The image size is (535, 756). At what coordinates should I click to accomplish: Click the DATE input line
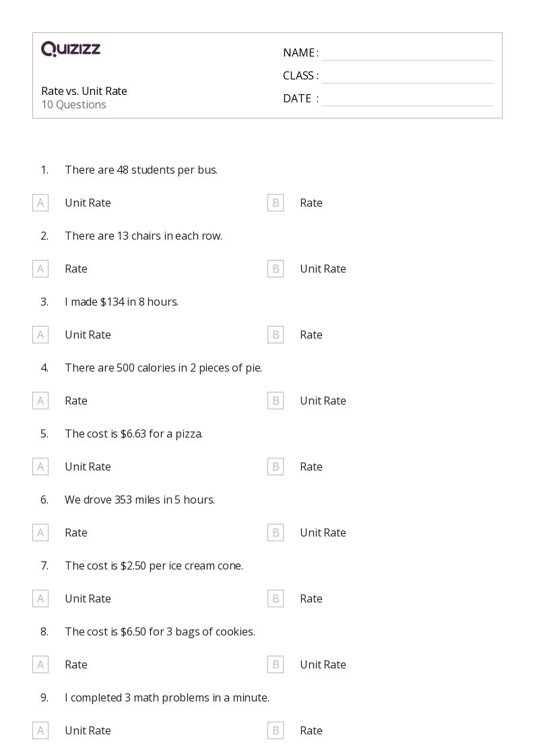[408, 100]
